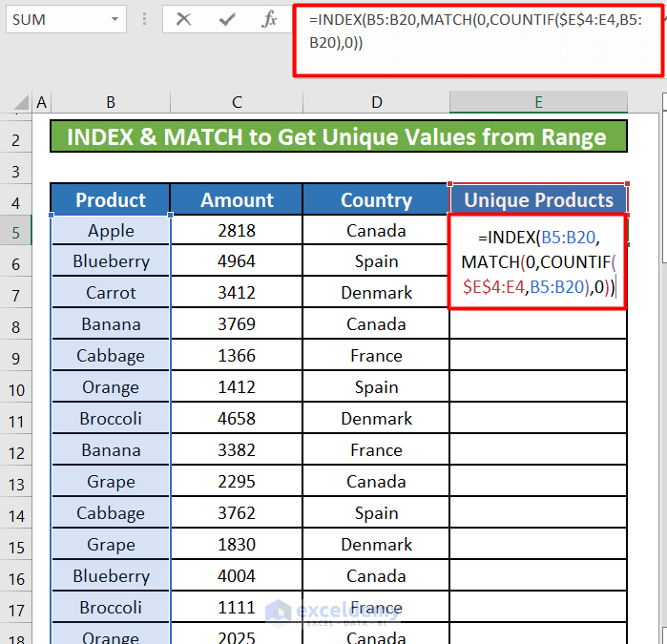Click the Select All corner triangle
Screen dimensions: 667x644
[19, 103]
